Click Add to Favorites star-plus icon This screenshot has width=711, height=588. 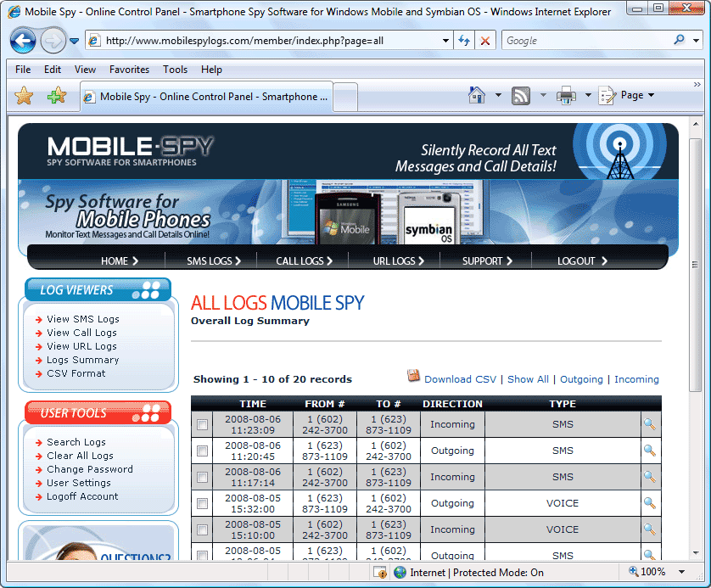click(57, 96)
